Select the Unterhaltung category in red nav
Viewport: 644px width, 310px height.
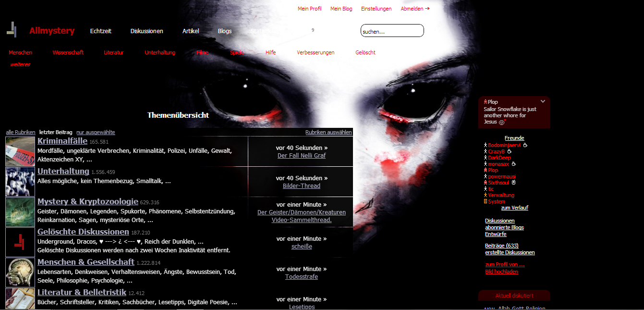[x=160, y=52]
